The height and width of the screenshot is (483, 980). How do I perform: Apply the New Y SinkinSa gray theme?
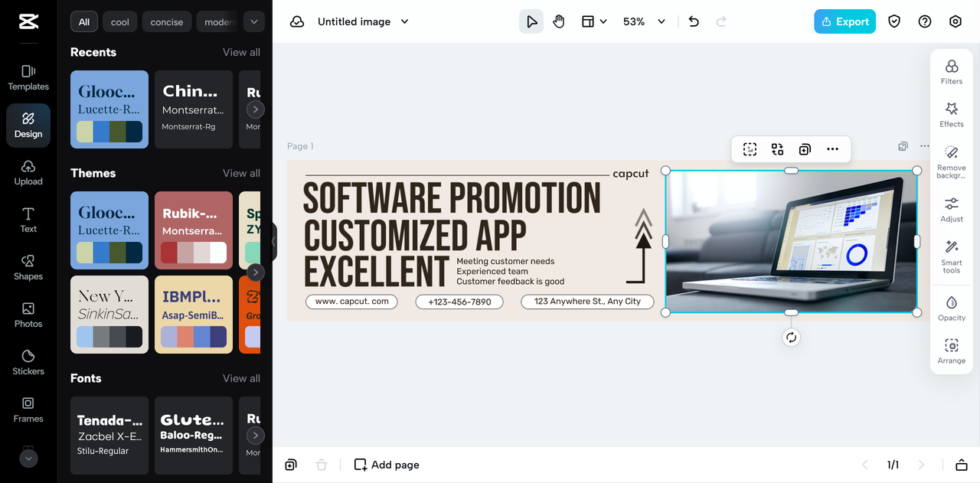109,315
